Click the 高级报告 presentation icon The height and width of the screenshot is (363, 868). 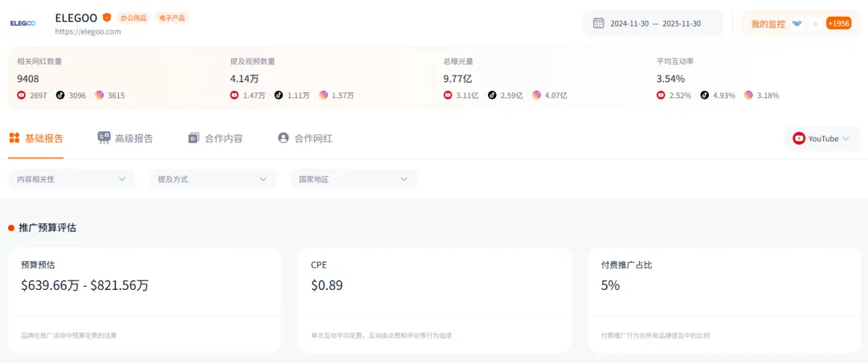click(104, 138)
